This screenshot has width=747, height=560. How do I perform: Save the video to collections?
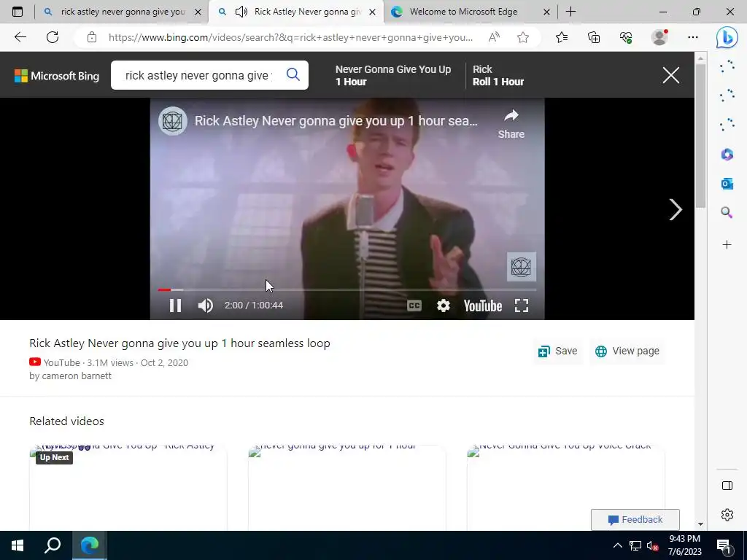point(557,351)
